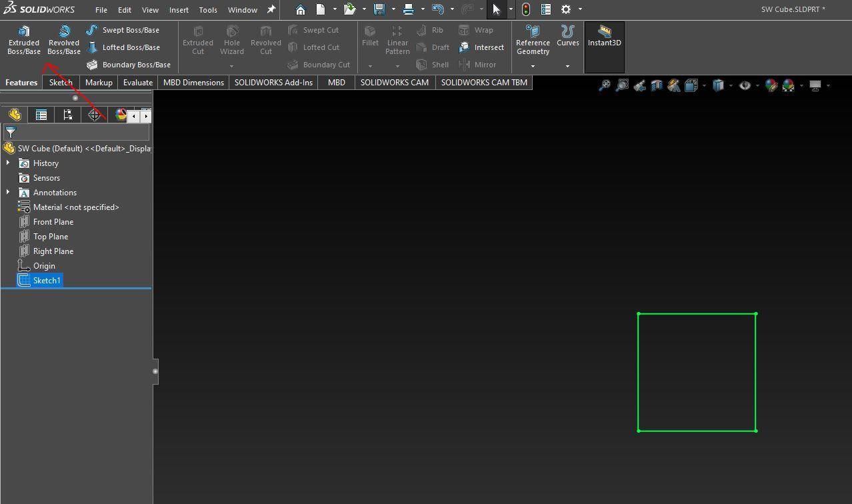Select Zoom to Fit in view toolbar
This screenshot has height=504, width=852.
(605, 85)
